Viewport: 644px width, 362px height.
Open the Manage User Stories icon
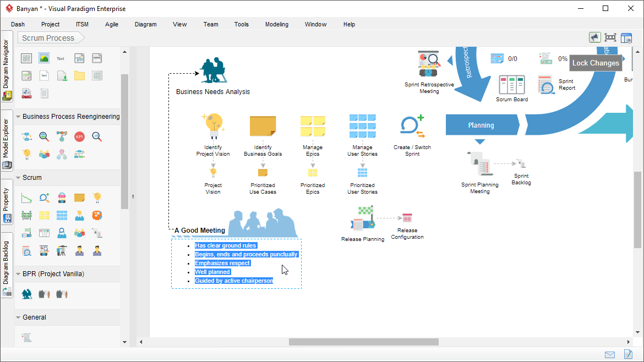362,127
